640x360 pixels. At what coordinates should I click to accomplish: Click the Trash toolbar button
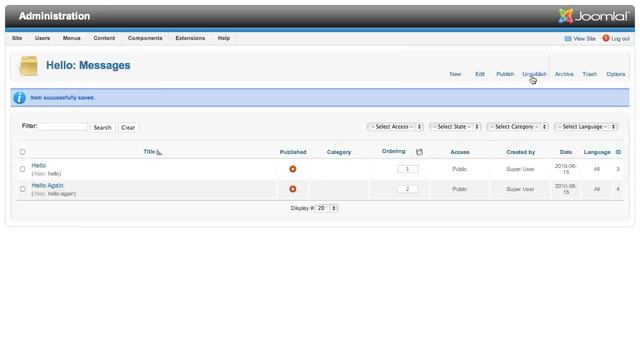[x=589, y=74]
